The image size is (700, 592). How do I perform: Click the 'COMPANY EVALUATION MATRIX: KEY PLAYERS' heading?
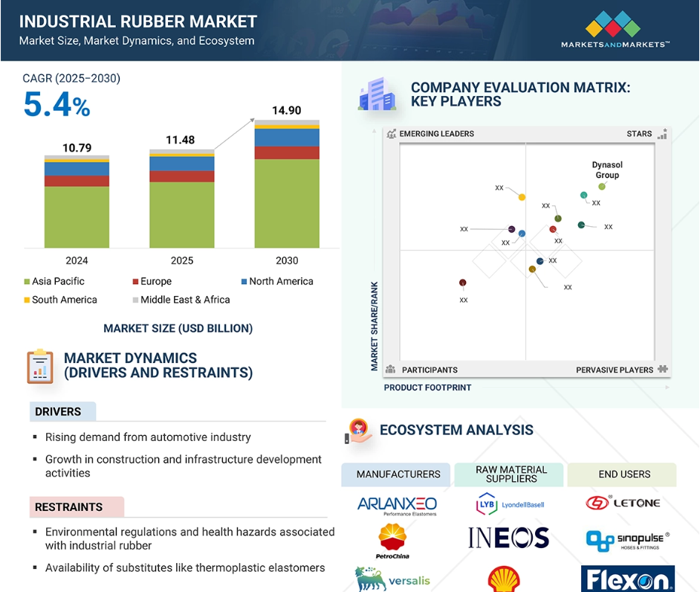[x=520, y=94]
